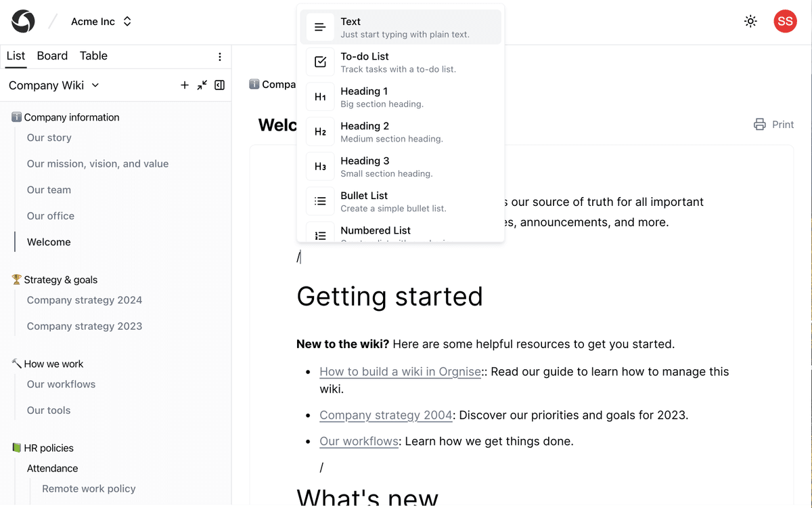
Task: Collapse the Strategy & goals section
Action: [x=60, y=280]
